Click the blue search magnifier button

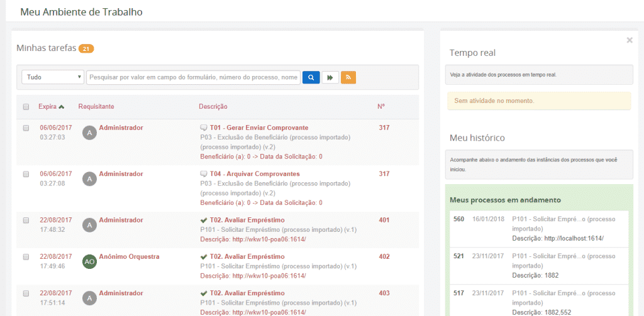[x=311, y=77]
